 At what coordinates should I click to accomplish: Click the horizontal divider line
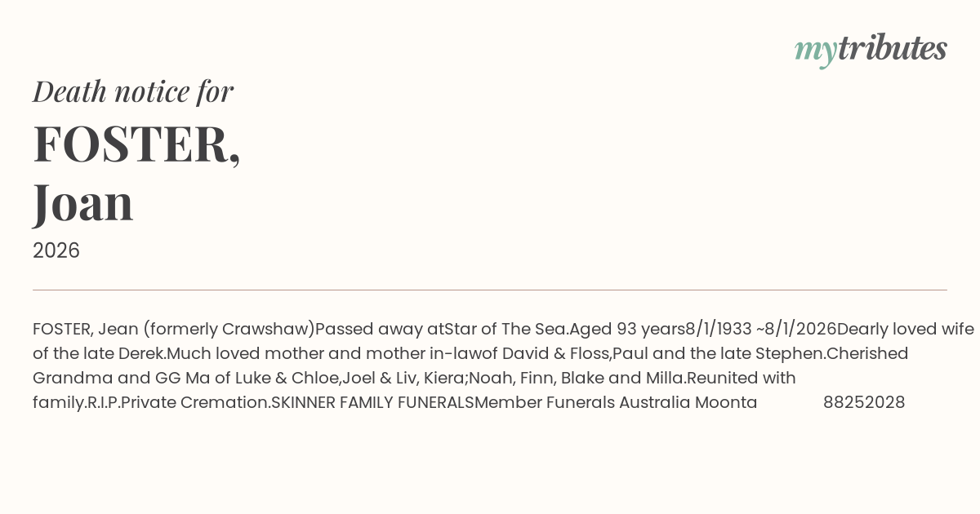pos(490,290)
